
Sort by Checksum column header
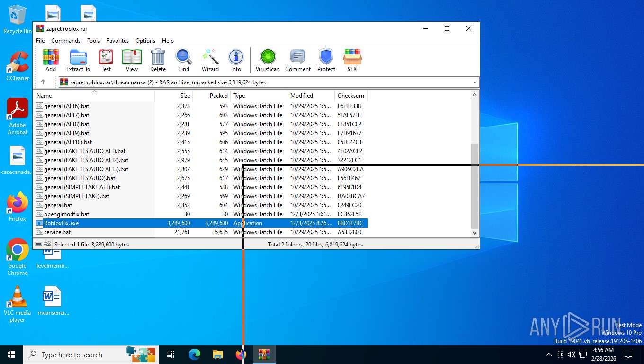351,95
